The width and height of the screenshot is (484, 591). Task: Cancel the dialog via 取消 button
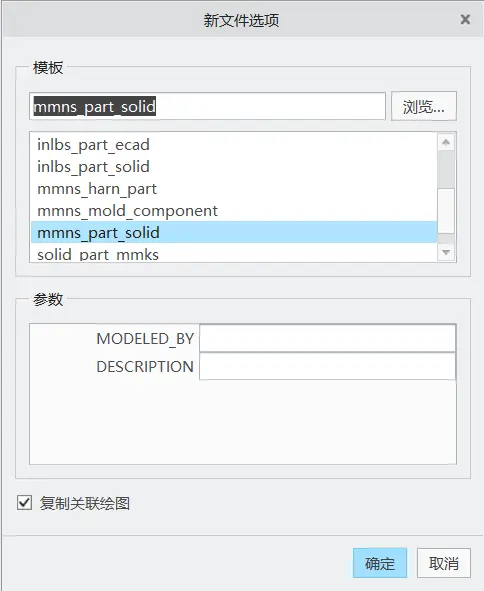(x=444, y=563)
